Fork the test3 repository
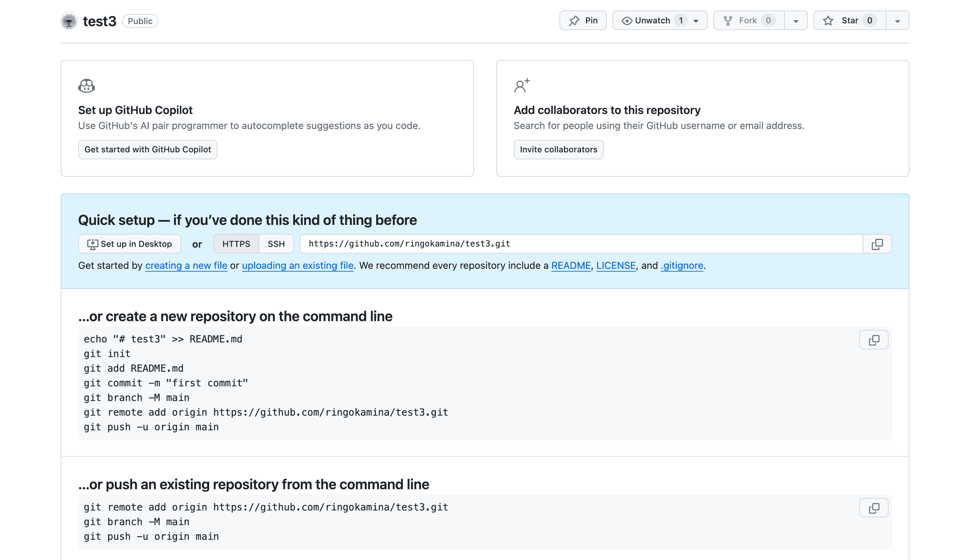Viewport: 973px width, 560px height. [x=749, y=20]
